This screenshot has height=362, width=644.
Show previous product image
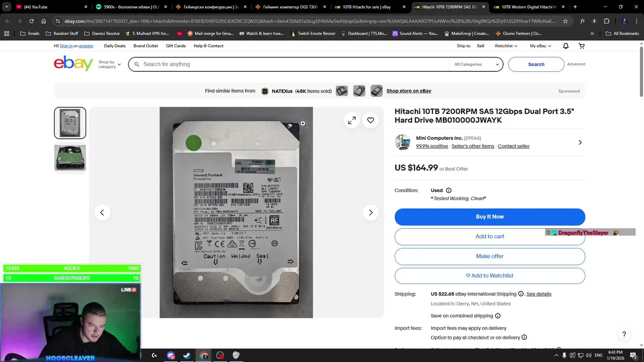tap(102, 213)
